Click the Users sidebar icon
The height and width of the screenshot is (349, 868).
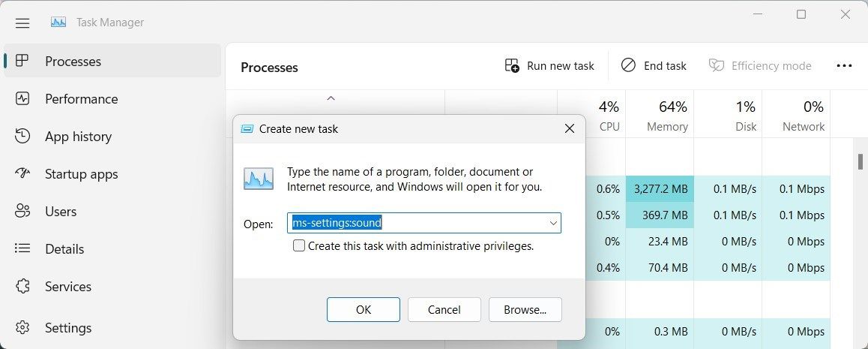coord(22,211)
